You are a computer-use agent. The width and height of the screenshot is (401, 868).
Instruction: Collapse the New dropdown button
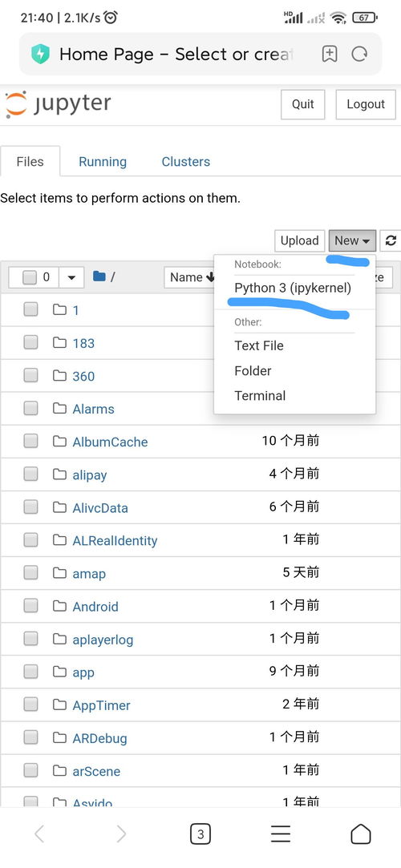pyautogui.click(x=352, y=240)
